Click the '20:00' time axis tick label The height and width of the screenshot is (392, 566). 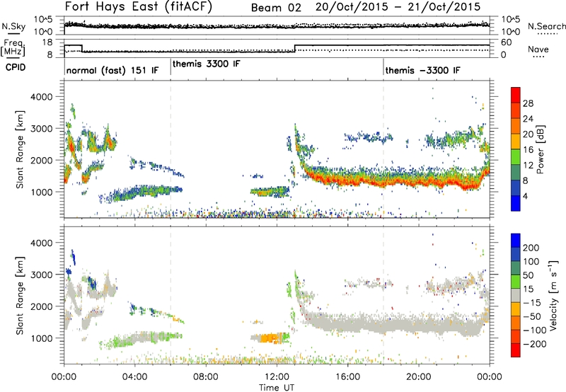tap(419, 377)
